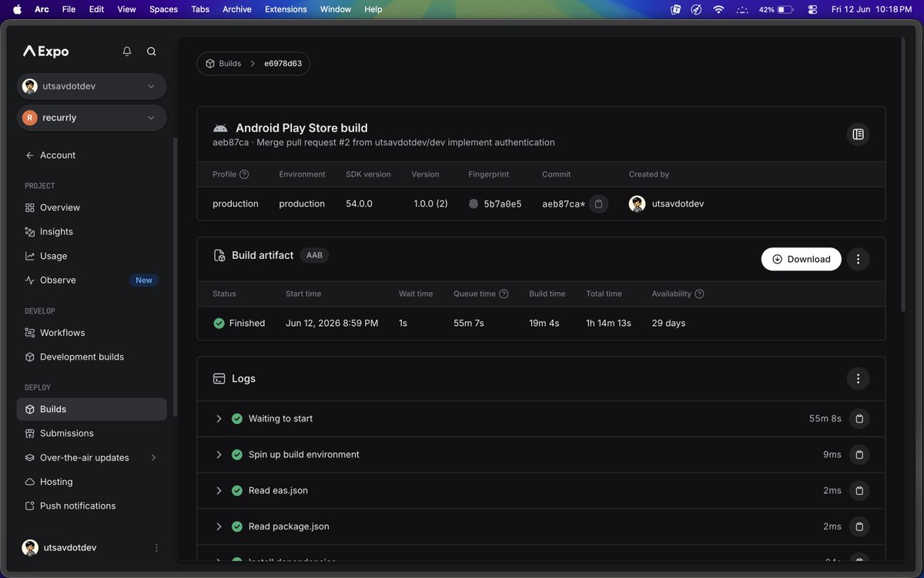Expand the Read package.json log

tap(219, 526)
